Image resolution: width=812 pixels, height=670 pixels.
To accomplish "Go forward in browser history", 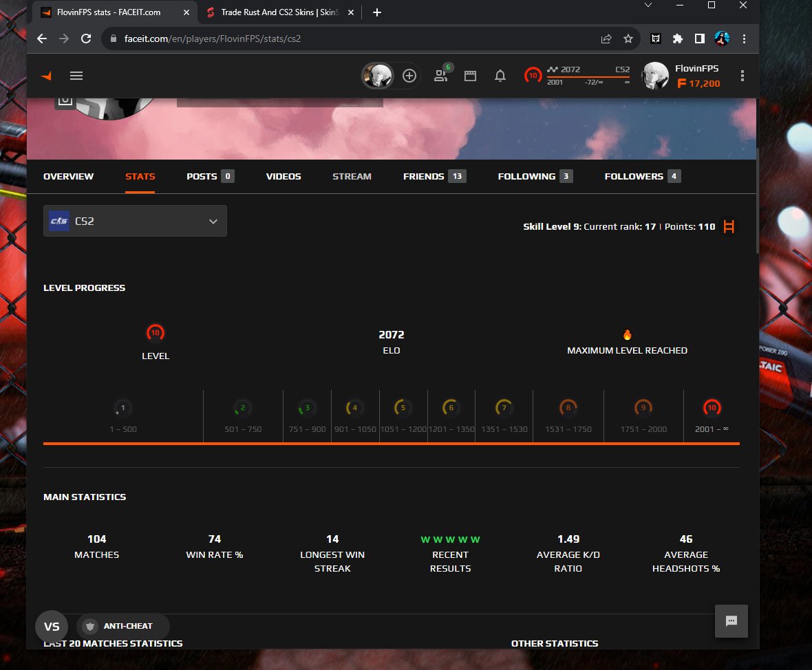I will click(x=64, y=39).
